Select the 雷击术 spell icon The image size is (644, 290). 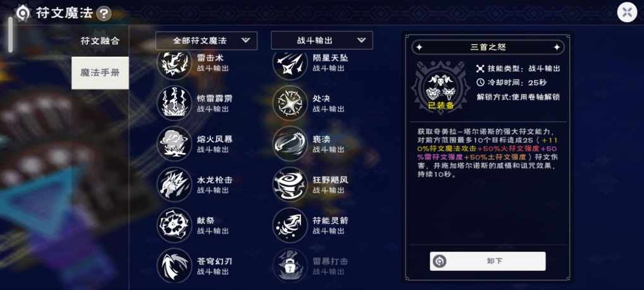pos(174,63)
